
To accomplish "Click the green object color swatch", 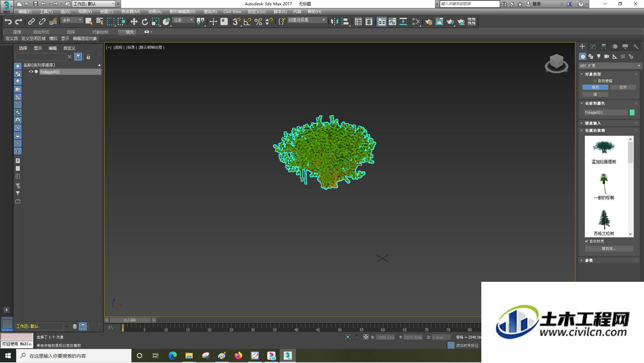I will pyautogui.click(x=632, y=112).
